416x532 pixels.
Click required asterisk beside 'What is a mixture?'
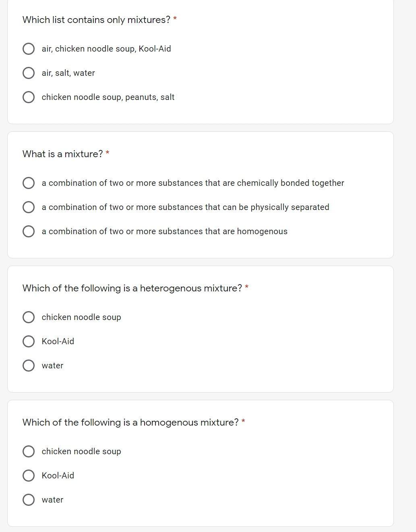click(108, 153)
